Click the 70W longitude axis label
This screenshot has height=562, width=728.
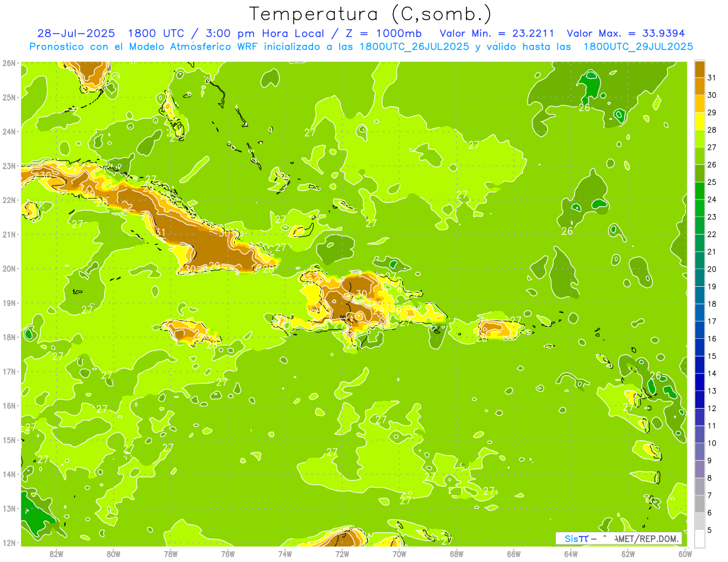pos(399,554)
